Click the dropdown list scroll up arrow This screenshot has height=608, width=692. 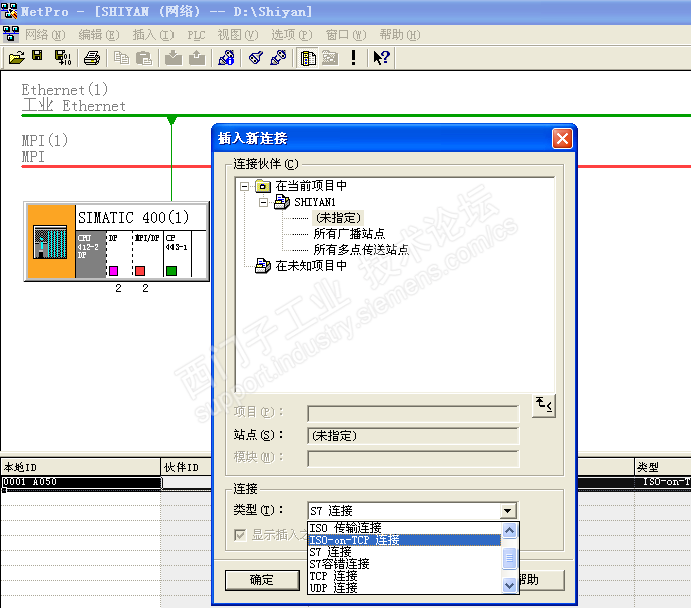(509, 530)
